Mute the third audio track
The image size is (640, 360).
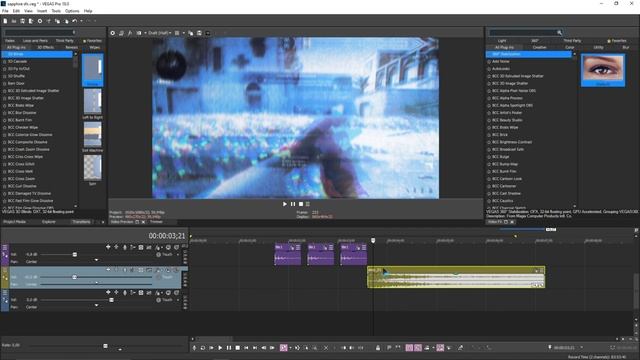pyautogui.click(x=168, y=293)
